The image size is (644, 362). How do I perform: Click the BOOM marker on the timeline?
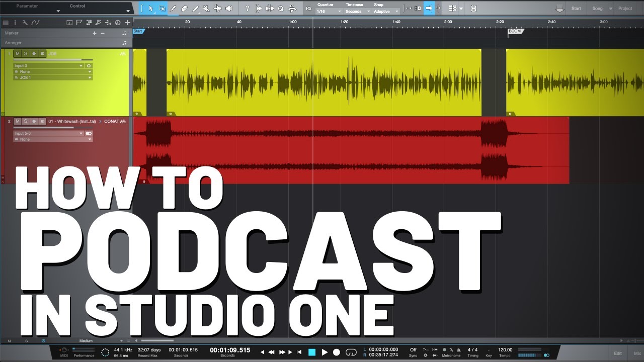click(515, 31)
